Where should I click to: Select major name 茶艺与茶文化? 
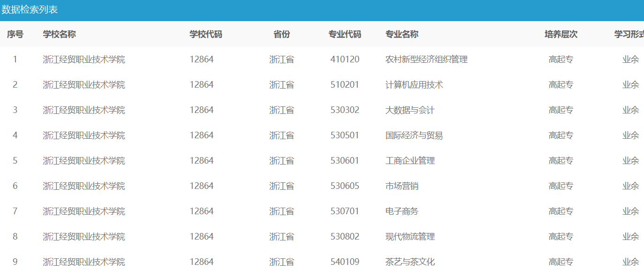[x=410, y=262]
